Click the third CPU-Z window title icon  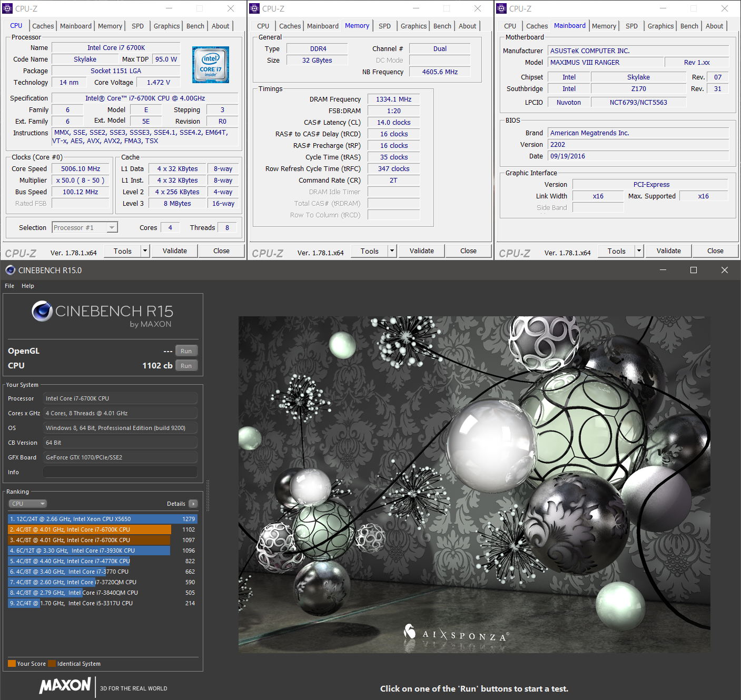[501, 8]
